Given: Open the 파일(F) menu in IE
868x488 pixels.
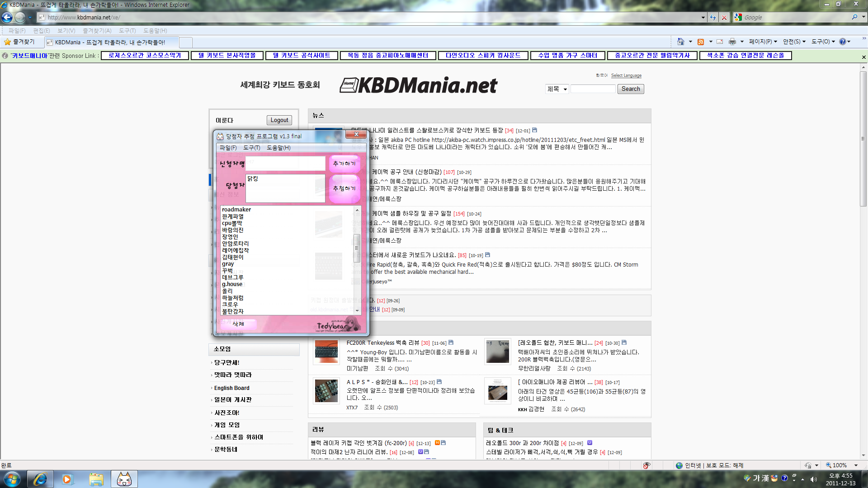Looking at the screenshot, I should [17, 31].
